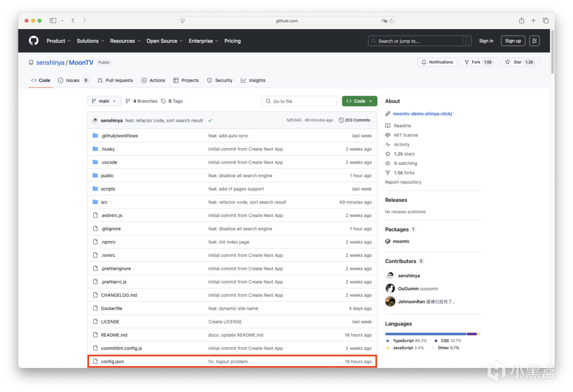The width and height of the screenshot is (573, 392).
Task: Open the moontv-demo.shinya.click link
Action: tap(423, 114)
